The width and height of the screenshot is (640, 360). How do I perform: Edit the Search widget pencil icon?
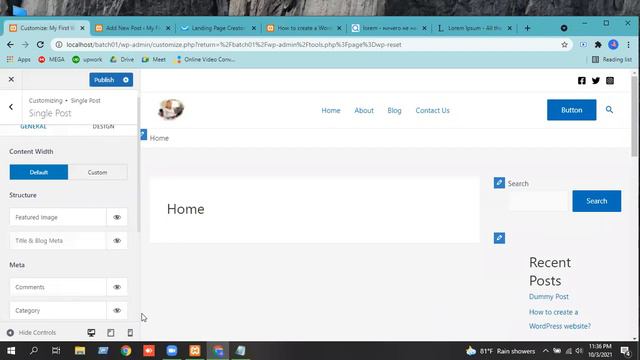(499, 182)
